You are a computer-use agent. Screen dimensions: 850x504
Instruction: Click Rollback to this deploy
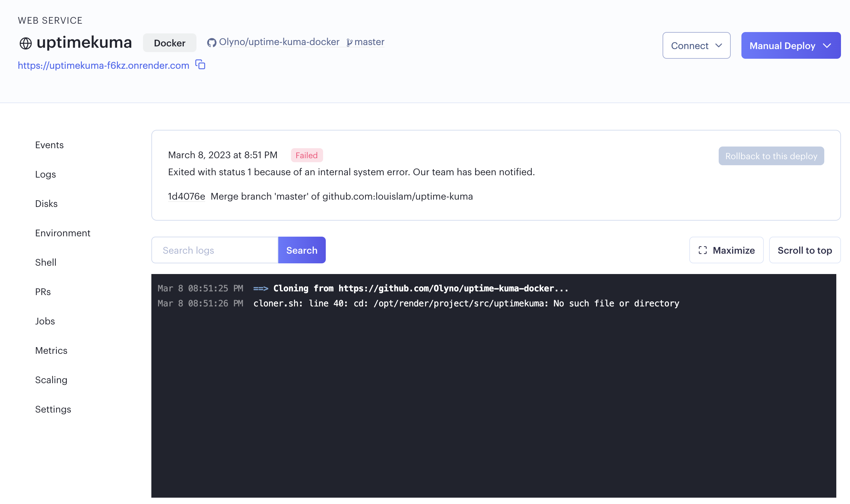[x=771, y=156]
